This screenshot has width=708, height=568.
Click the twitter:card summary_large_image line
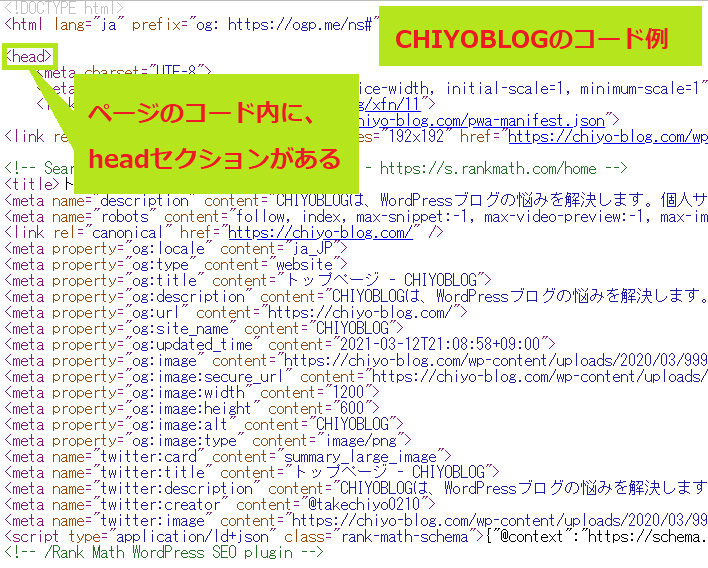click(x=228, y=456)
